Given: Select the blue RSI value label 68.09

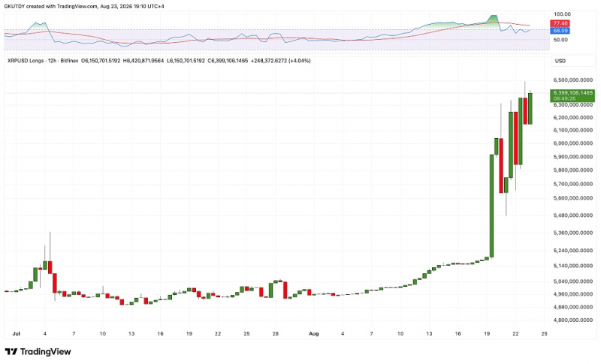Looking at the screenshot, I should (x=560, y=30).
